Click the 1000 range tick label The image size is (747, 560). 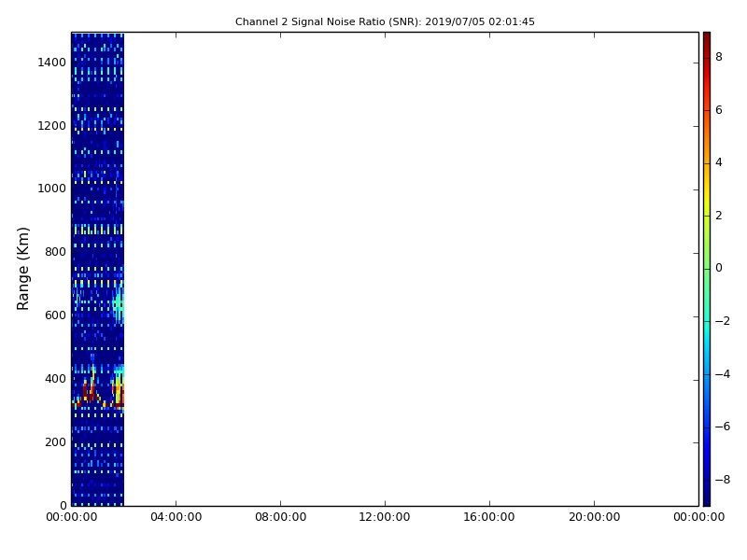click(x=51, y=189)
